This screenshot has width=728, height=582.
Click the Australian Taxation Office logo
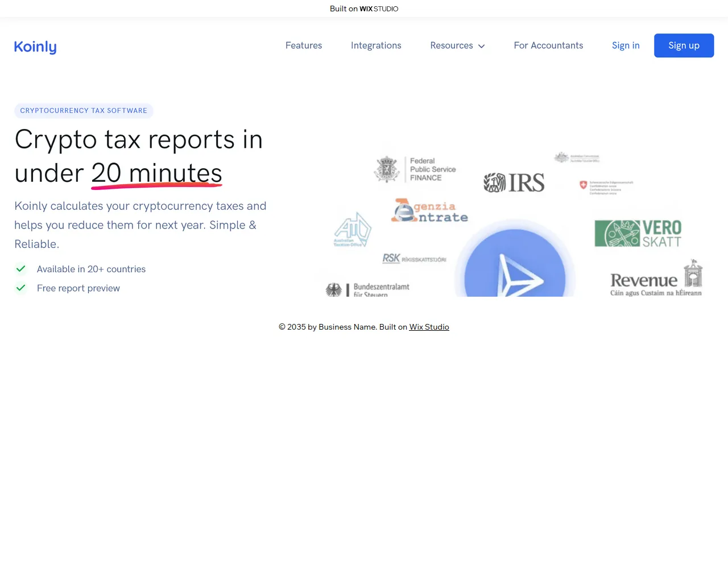click(x=353, y=229)
